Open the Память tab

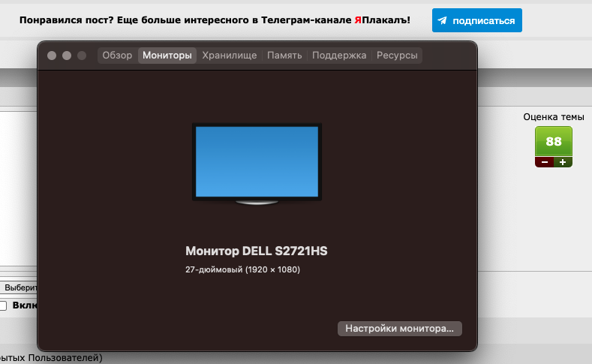tap(284, 56)
